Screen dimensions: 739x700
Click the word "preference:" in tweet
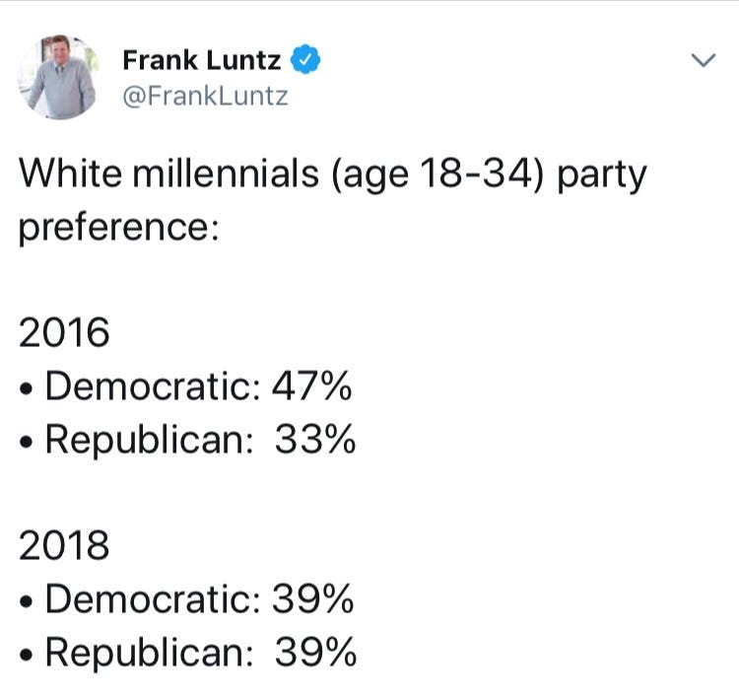[x=119, y=229]
